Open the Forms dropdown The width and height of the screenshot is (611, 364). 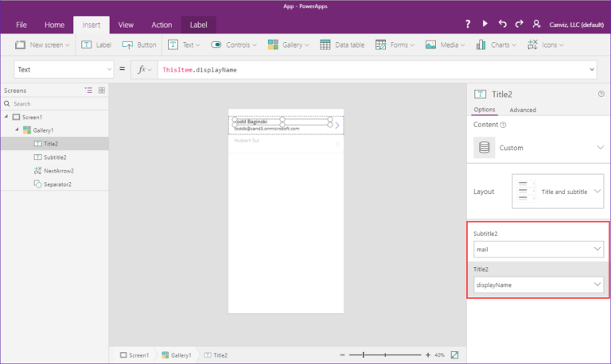tap(395, 45)
